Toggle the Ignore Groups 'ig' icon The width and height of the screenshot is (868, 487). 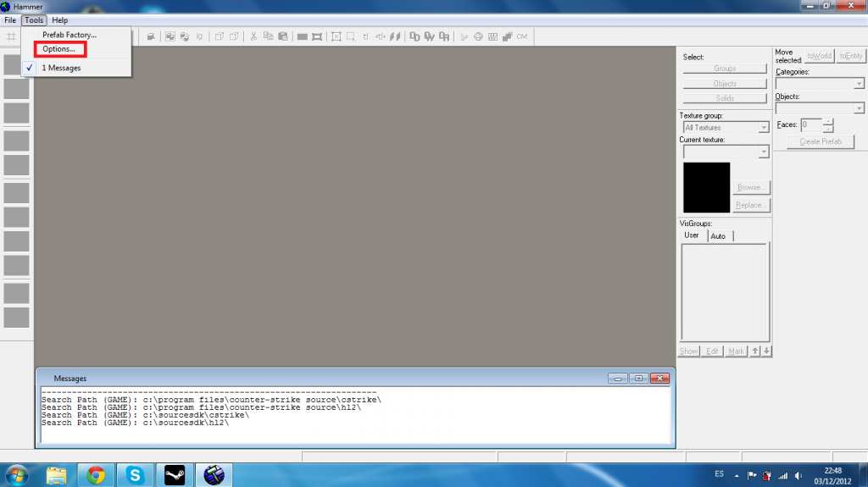(x=199, y=36)
